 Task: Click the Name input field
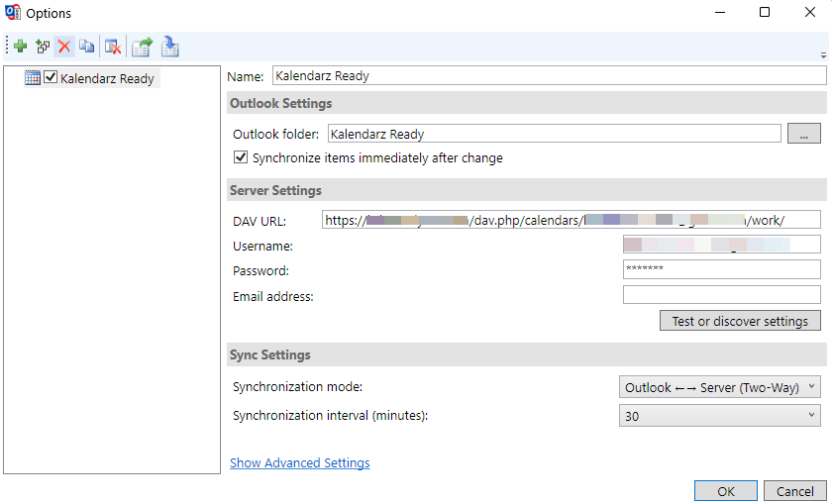click(549, 76)
